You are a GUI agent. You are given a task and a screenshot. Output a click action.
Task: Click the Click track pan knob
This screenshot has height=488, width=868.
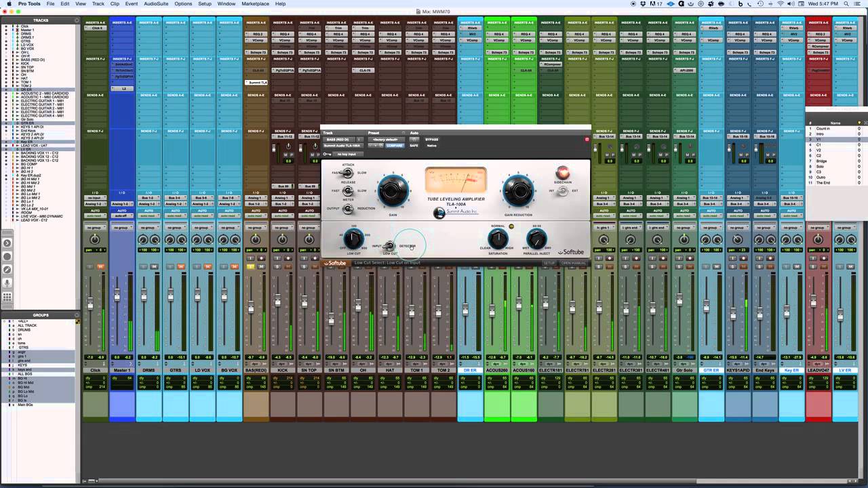(x=95, y=240)
